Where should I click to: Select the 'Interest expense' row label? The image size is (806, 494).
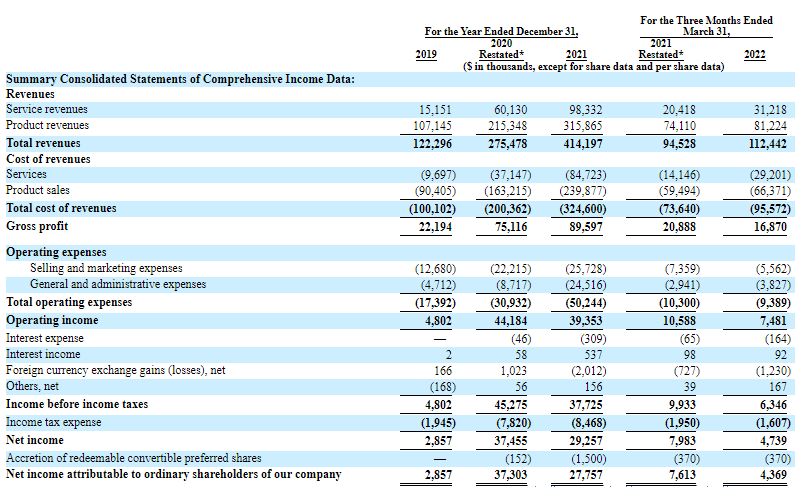pos(45,338)
